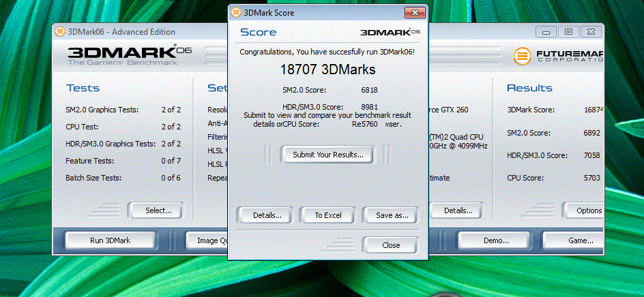Minimize the 3DMark06 main window

(546, 32)
